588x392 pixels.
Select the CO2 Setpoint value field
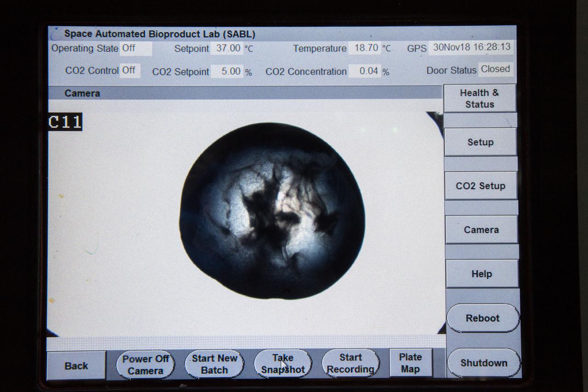click(x=228, y=71)
